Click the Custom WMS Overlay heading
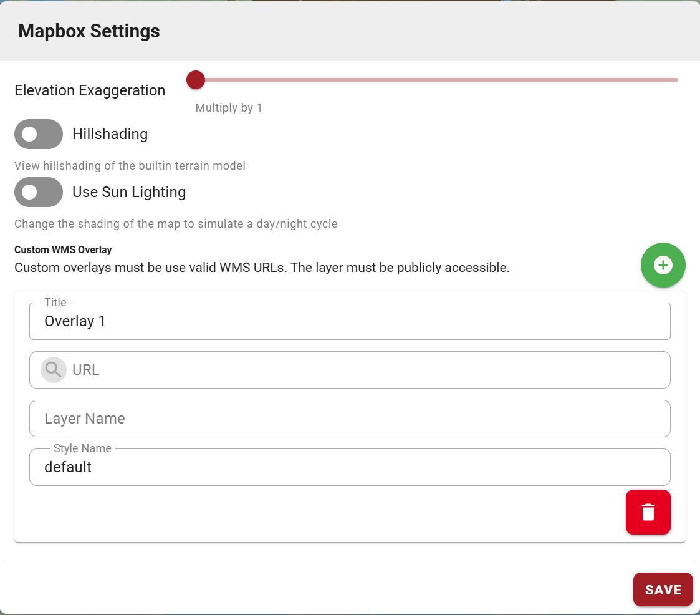The width and height of the screenshot is (700, 615). coord(63,249)
